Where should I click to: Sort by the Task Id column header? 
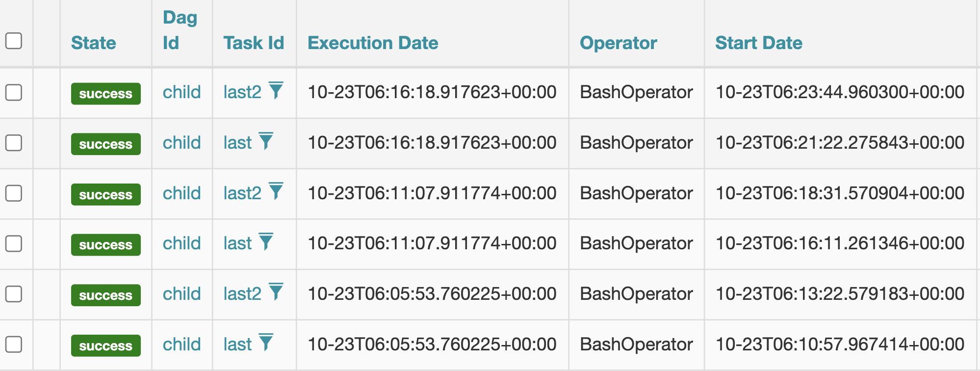(253, 43)
